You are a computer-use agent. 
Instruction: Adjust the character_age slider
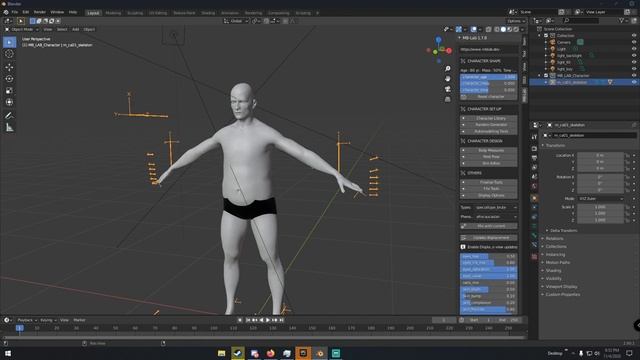pos(489,77)
